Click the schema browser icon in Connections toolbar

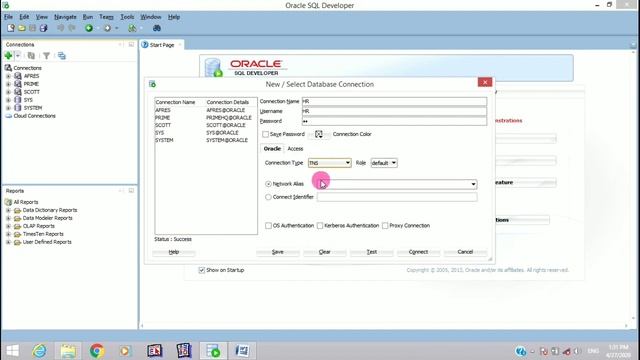pyautogui.click(x=62, y=56)
